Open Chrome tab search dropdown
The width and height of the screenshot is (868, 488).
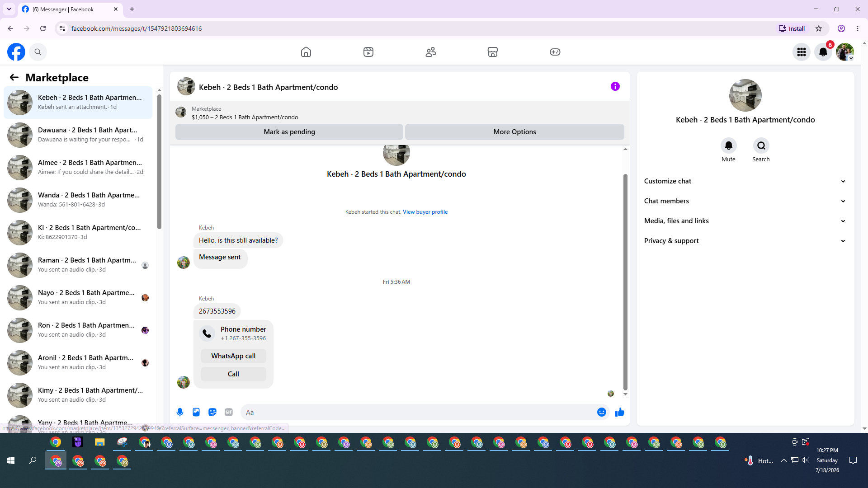[x=9, y=9]
